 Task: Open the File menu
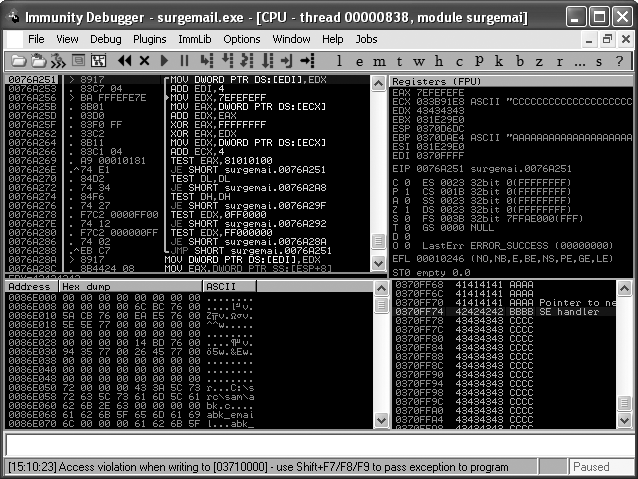pos(36,39)
